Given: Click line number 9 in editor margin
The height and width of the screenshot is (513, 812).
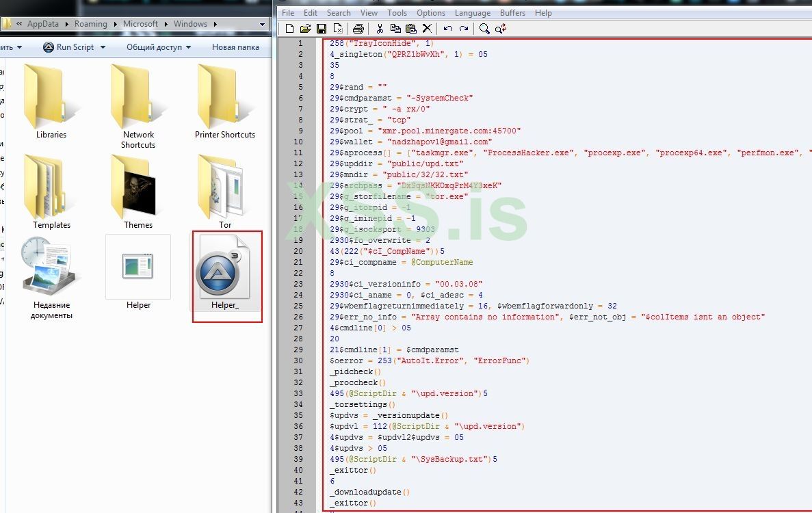Looking at the screenshot, I should (x=300, y=131).
